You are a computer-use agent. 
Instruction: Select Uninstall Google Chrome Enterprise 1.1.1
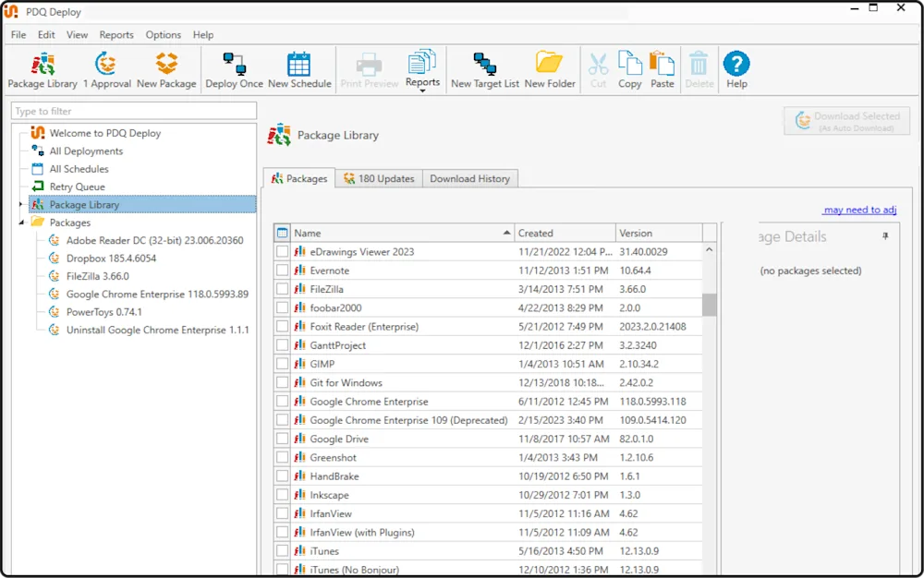click(157, 331)
